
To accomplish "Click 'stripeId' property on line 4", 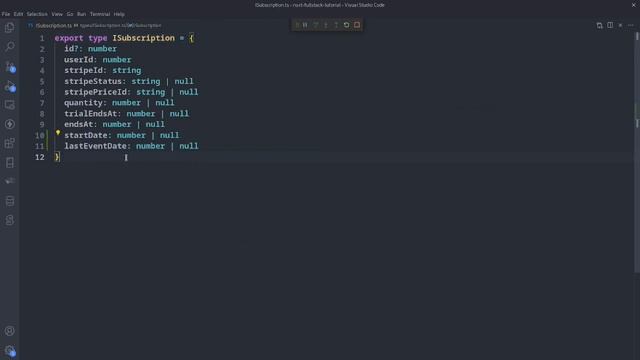I will (83, 70).
